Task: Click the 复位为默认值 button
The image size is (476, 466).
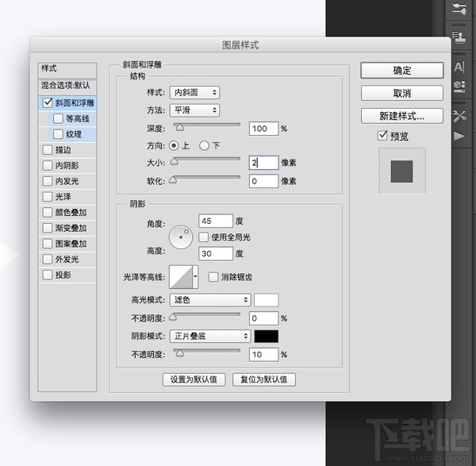Action: click(264, 379)
